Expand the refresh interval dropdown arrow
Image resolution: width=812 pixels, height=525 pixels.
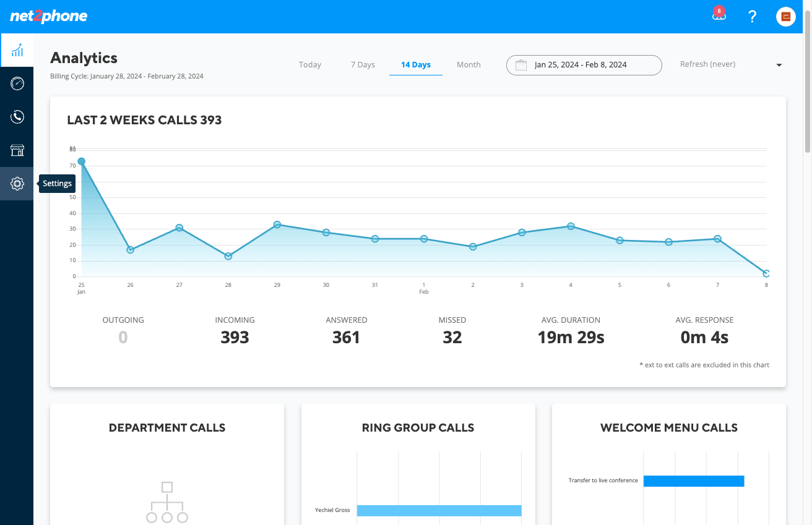coord(779,65)
